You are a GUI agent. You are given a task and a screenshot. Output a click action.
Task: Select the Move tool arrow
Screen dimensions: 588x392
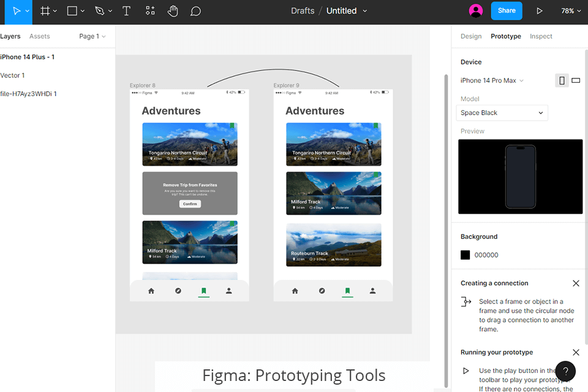coord(16,11)
